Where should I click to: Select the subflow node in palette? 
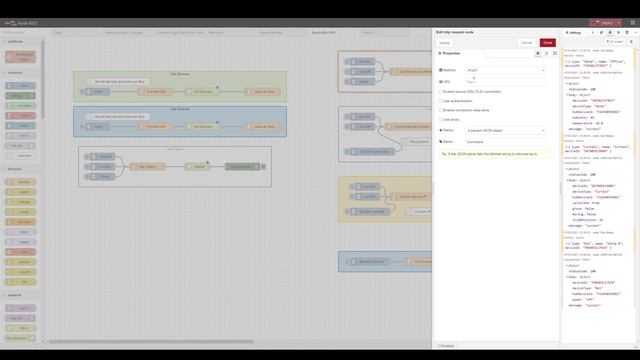(20, 56)
